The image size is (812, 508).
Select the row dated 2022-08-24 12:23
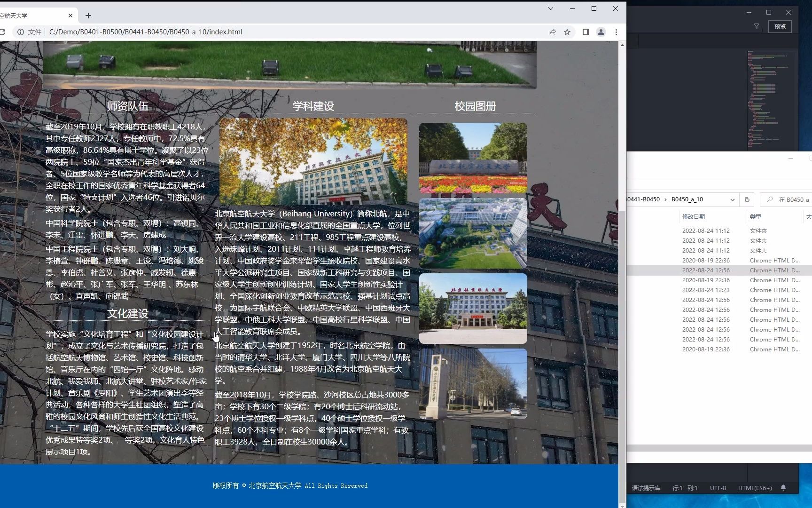tap(719, 290)
